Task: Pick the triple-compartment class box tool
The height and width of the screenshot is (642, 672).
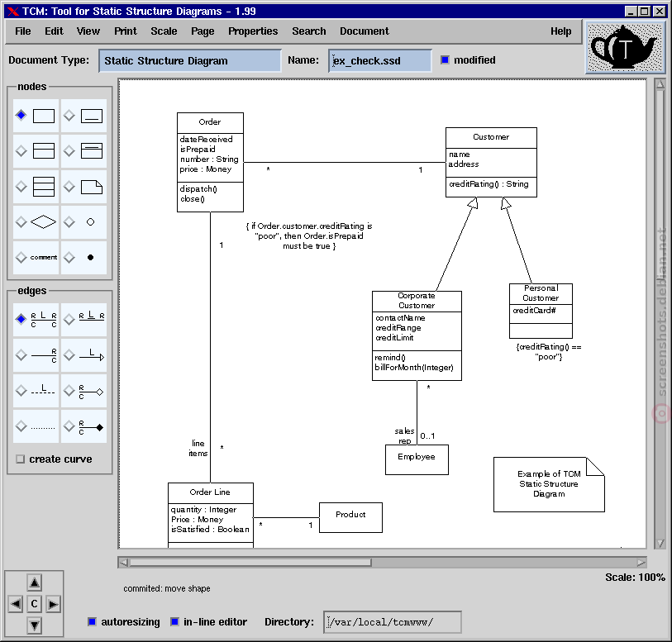Action: coord(36,187)
